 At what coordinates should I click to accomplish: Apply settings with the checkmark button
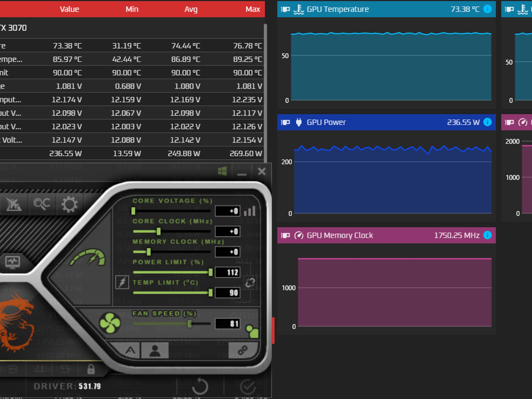point(248,387)
